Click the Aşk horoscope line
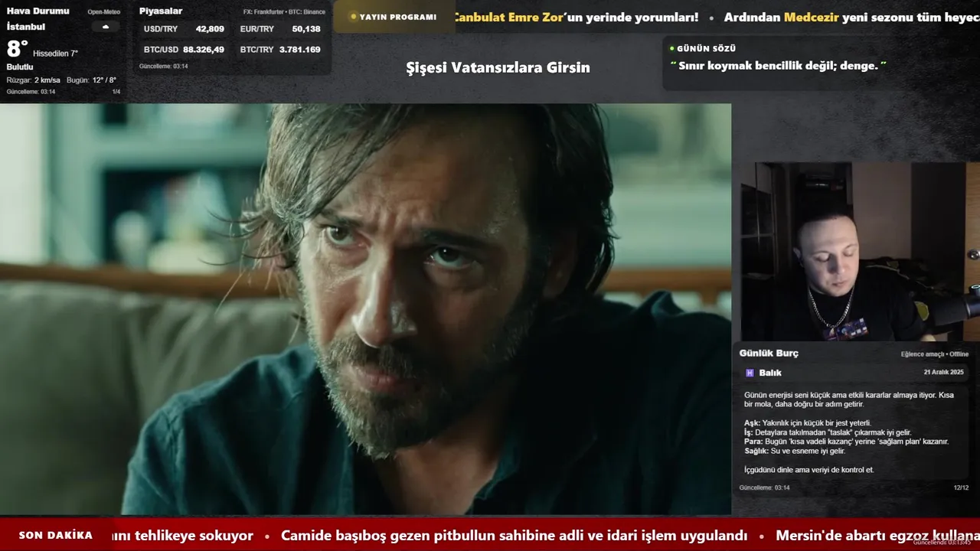Image resolution: width=980 pixels, height=551 pixels. [x=808, y=422]
